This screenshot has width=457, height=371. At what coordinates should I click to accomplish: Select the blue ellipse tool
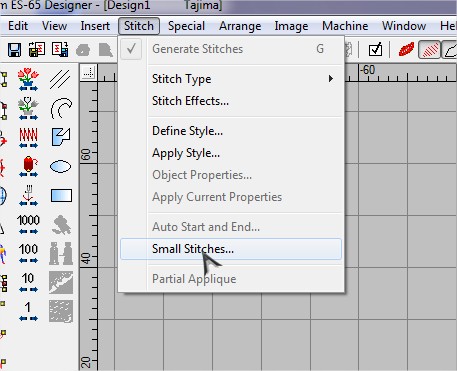[61, 166]
